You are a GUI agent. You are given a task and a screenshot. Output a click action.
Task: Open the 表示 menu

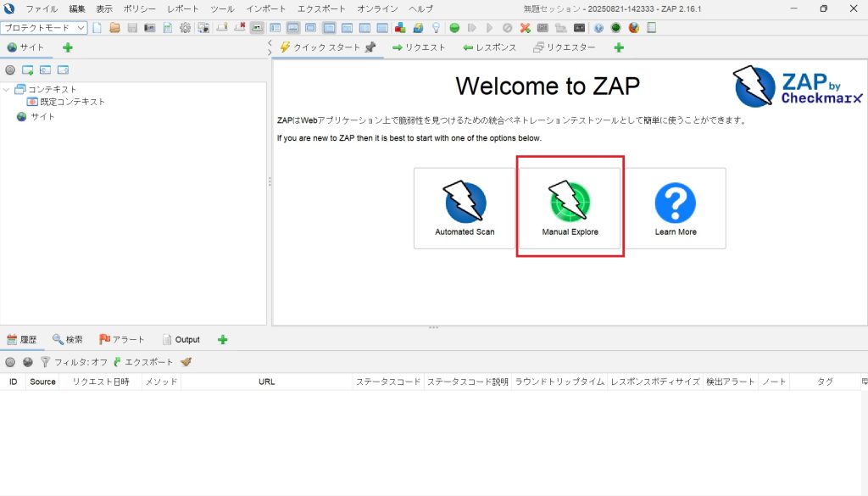click(104, 8)
